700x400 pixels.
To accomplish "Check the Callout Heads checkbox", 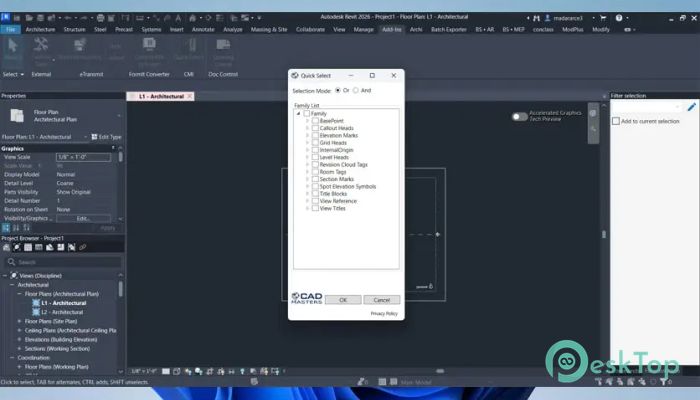I will point(315,128).
